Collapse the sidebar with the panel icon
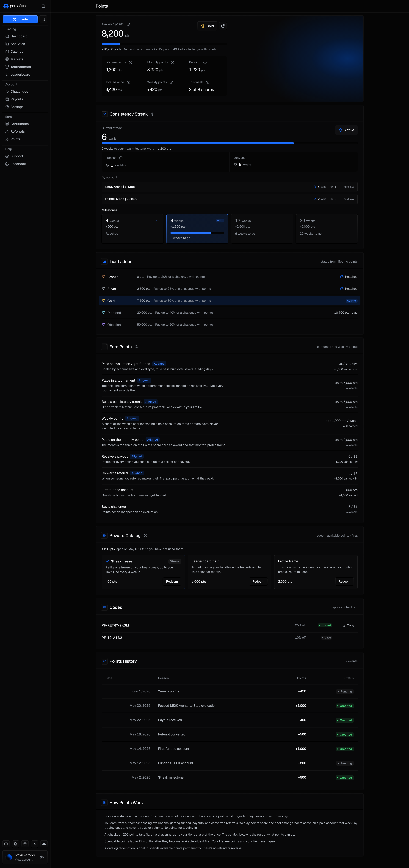 [43, 6]
